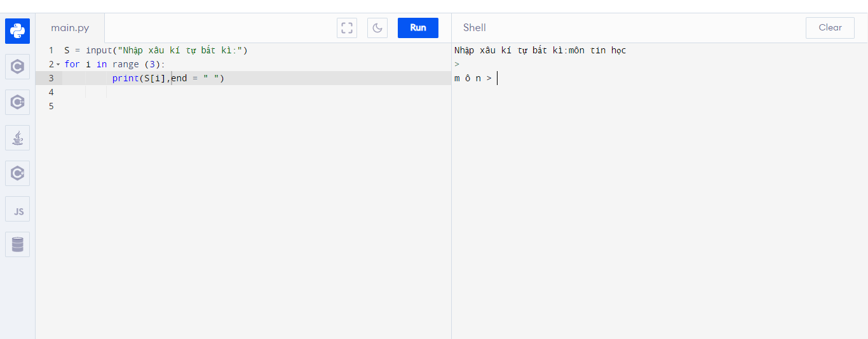The height and width of the screenshot is (339, 868).
Task: Click the print statement on line 3
Action: 125,78
